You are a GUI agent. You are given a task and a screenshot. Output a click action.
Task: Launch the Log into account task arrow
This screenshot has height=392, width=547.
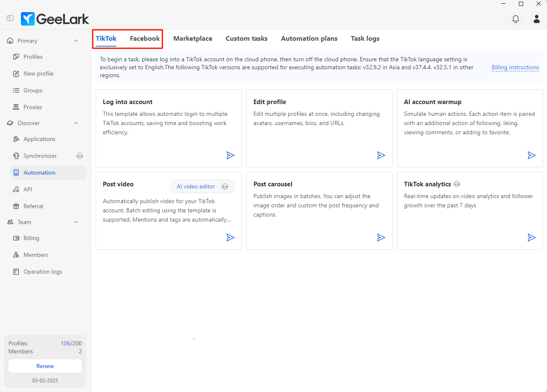(x=230, y=155)
